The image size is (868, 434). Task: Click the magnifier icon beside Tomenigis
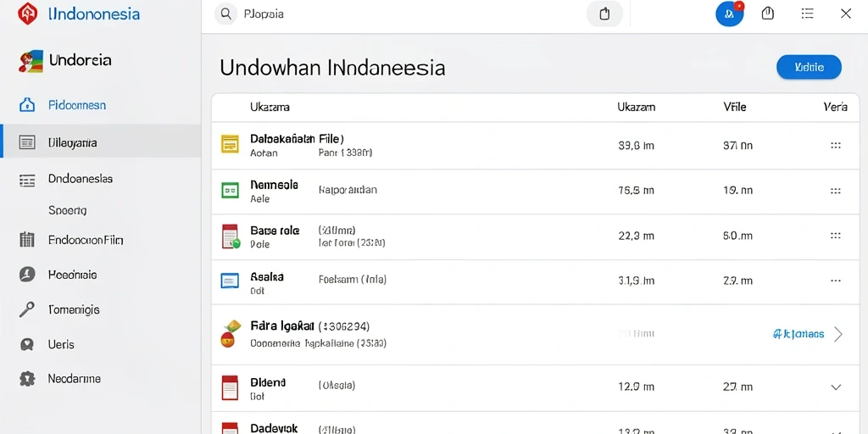coord(26,309)
